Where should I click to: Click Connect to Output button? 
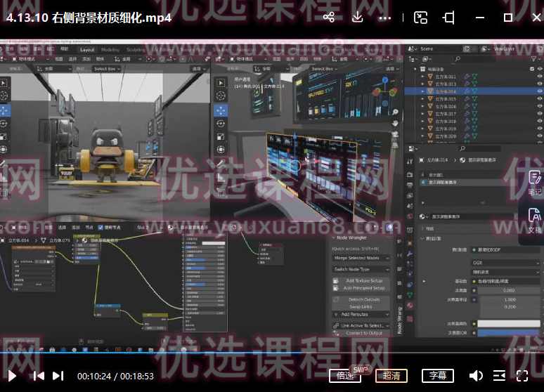[x=361, y=333]
